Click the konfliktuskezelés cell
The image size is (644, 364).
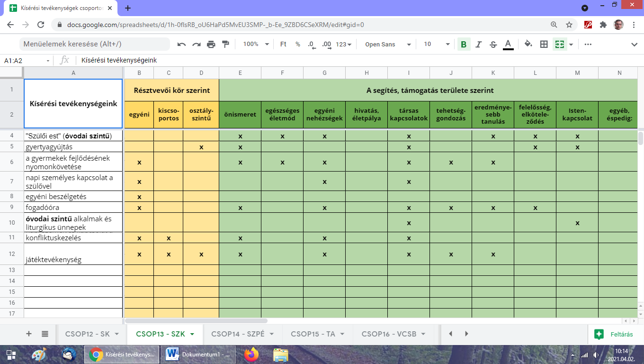(73, 237)
